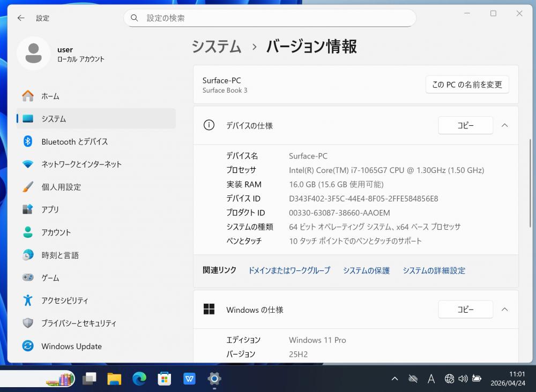The width and height of the screenshot is (536, 392).
Task: Click この PC の名前を変更 button
Action: (x=467, y=85)
